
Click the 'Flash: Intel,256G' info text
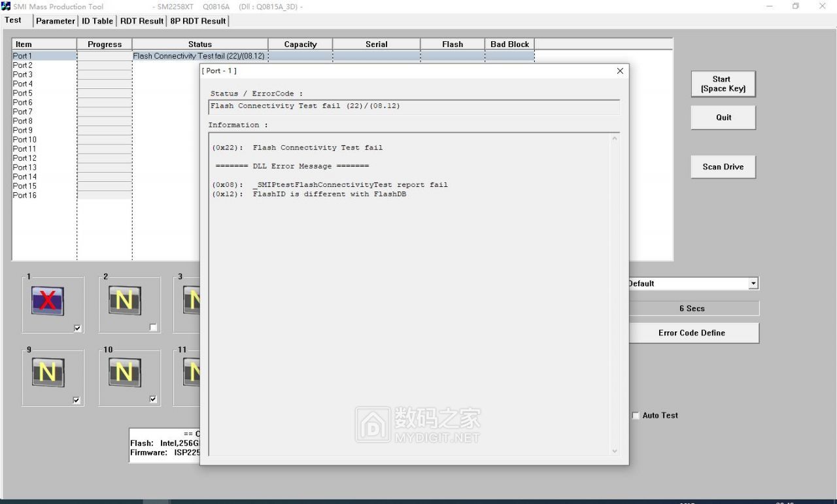(x=165, y=443)
